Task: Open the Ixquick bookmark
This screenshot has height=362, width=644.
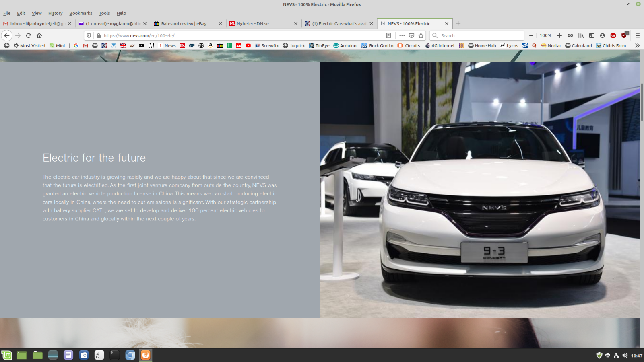Action: tap(294, 45)
